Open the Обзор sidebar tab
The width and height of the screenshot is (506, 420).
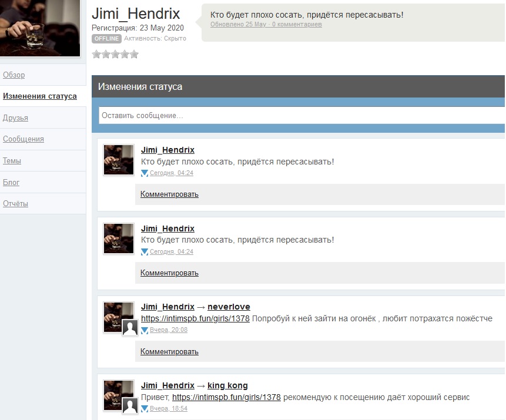(x=14, y=75)
